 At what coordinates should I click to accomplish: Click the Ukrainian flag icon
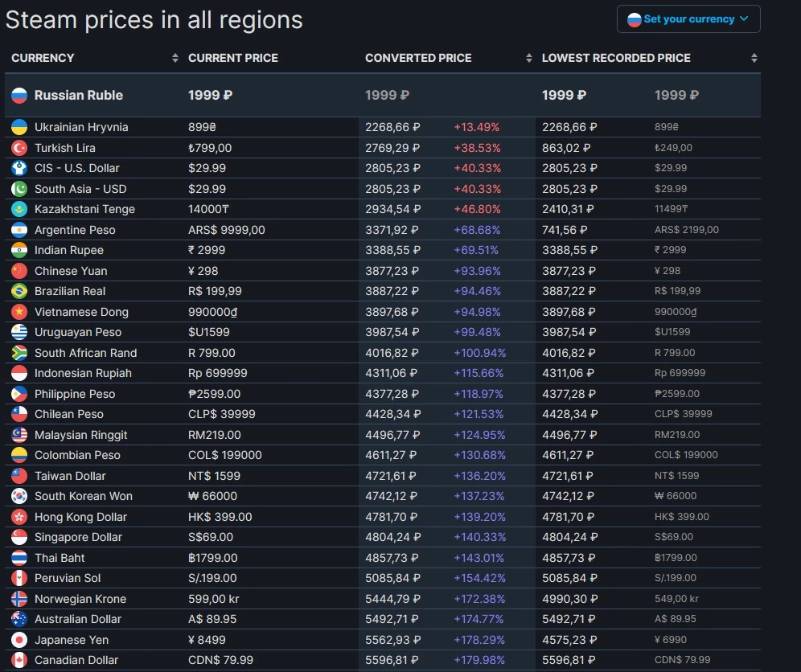(x=19, y=127)
